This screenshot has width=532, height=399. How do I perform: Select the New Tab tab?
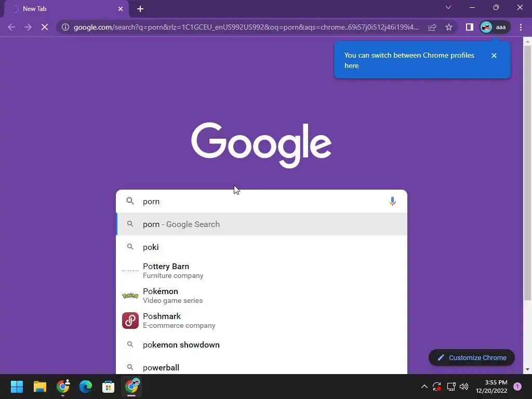[66, 9]
